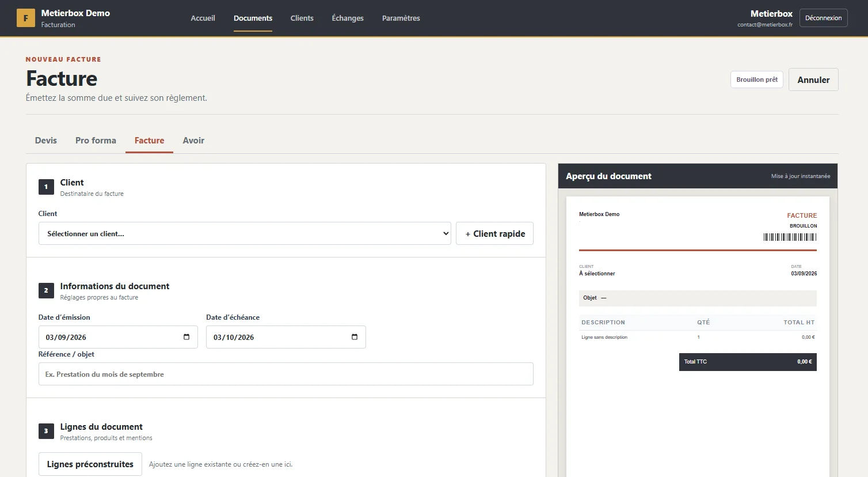This screenshot has height=477, width=868.
Task: Click the Annuler button
Action: click(x=813, y=79)
